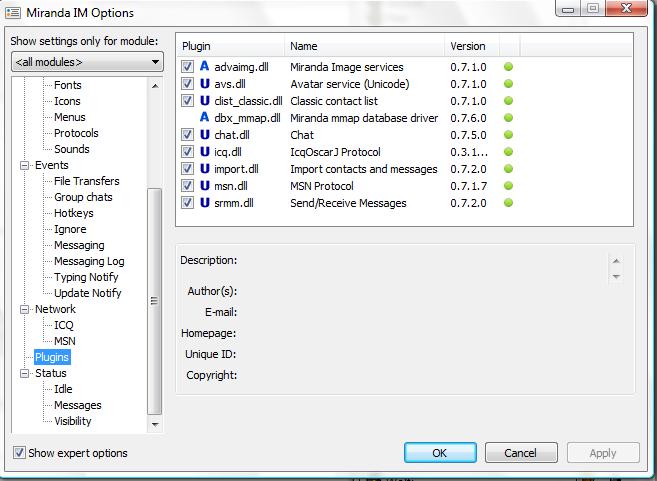Collapse the Network tree node

coord(25,309)
